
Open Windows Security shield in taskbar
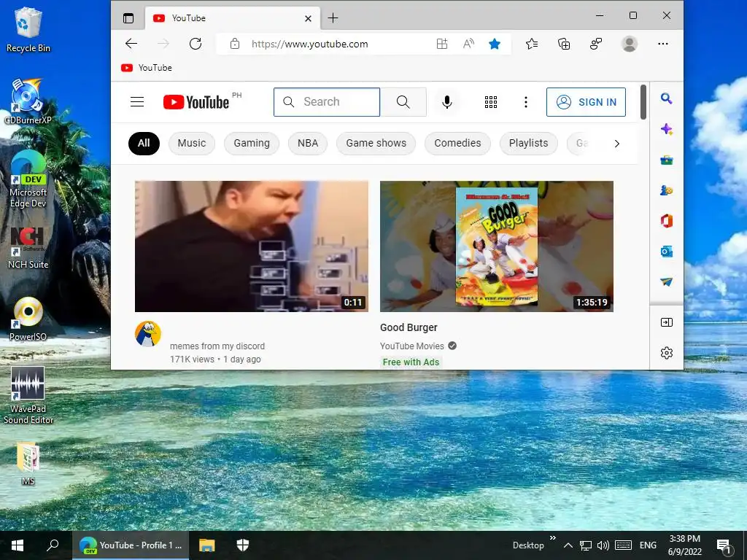pyautogui.click(x=243, y=545)
